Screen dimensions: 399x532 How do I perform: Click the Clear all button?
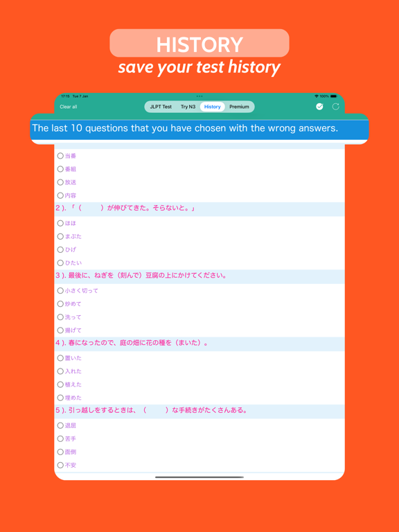69,107
